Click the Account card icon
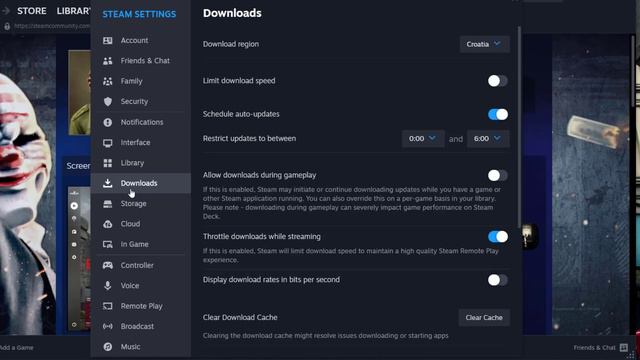Viewport: 640px width, 360px height. click(108, 40)
